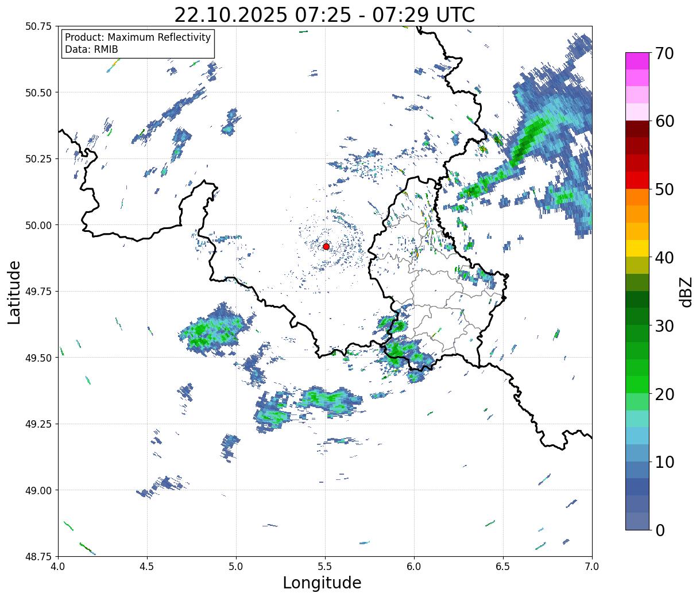Click longitude tick label 5.0
The image size is (700, 597).
point(236,566)
